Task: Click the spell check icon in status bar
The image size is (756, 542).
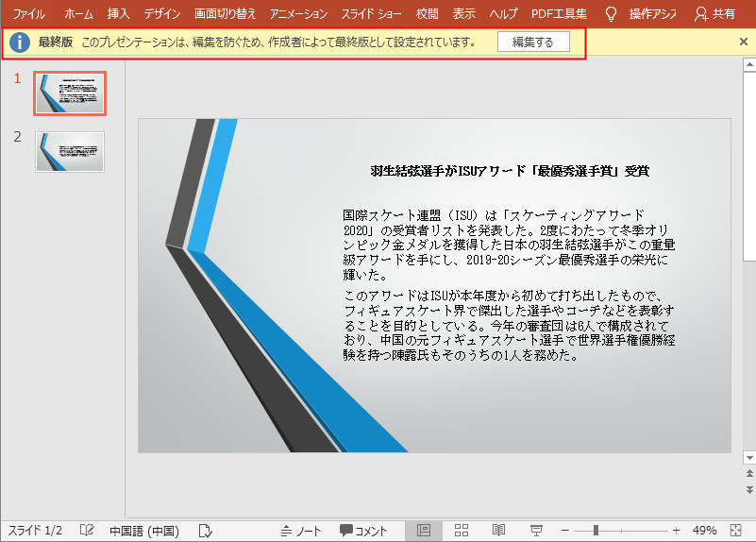Action: [x=87, y=531]
